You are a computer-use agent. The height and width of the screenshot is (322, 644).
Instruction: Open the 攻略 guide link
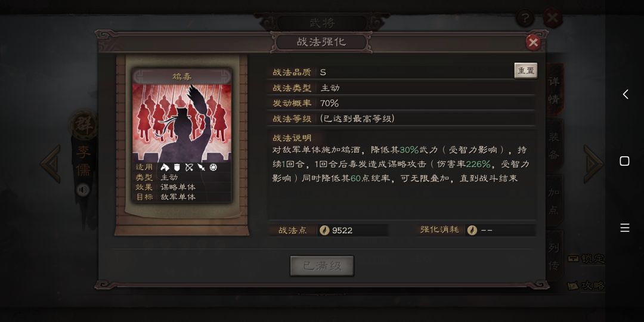[x=586, y=286]
